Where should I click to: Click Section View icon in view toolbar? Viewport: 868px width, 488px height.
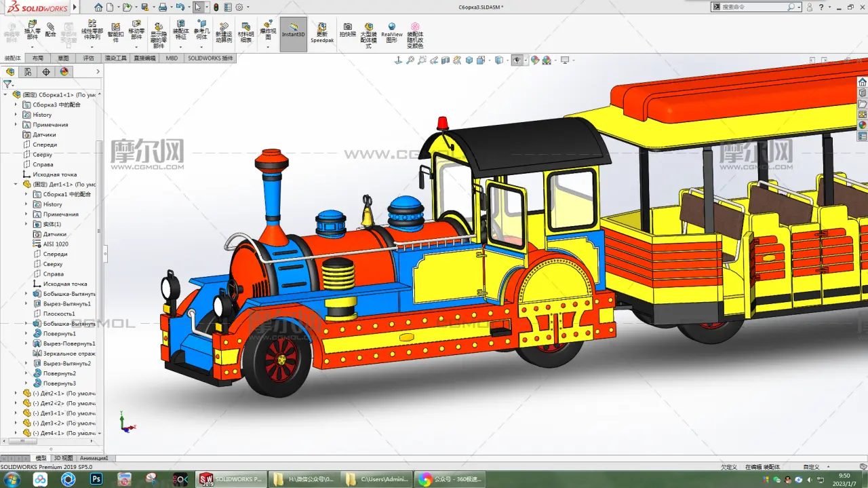point(446,60)
